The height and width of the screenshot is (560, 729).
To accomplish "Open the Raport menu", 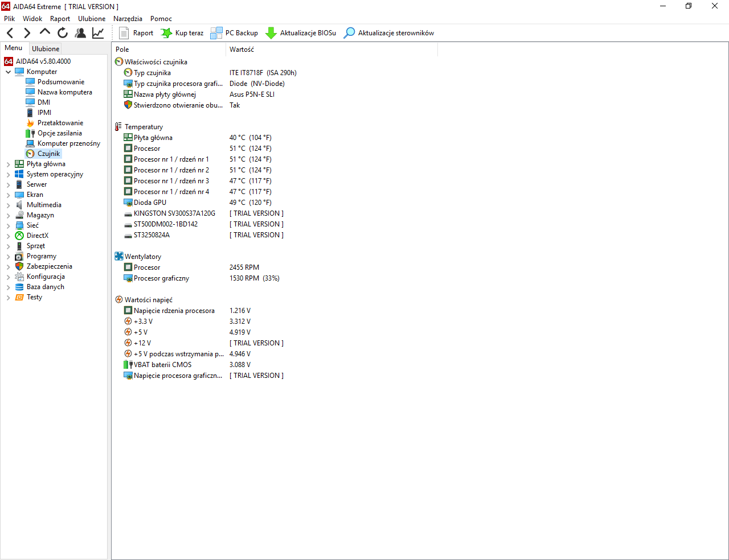I will [x=60, y=19].
